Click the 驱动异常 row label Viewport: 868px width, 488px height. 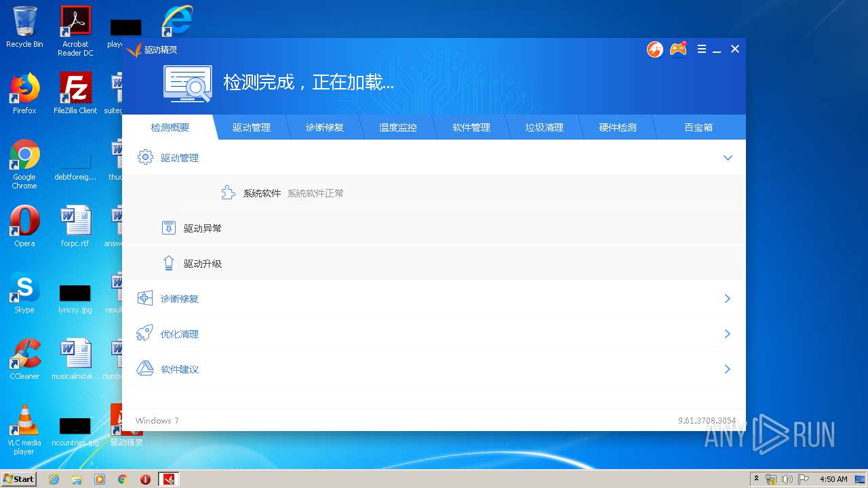click(x=203, y=228)
